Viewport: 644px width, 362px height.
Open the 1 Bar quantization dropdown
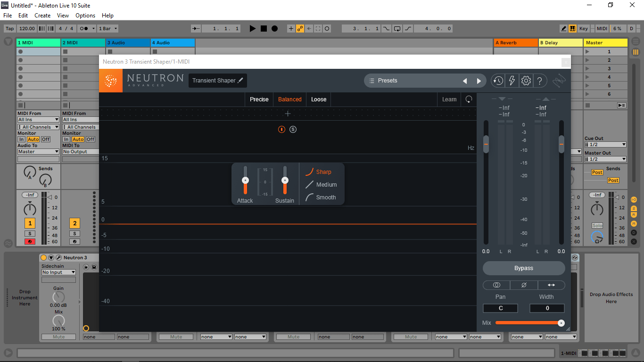(108, 29)
